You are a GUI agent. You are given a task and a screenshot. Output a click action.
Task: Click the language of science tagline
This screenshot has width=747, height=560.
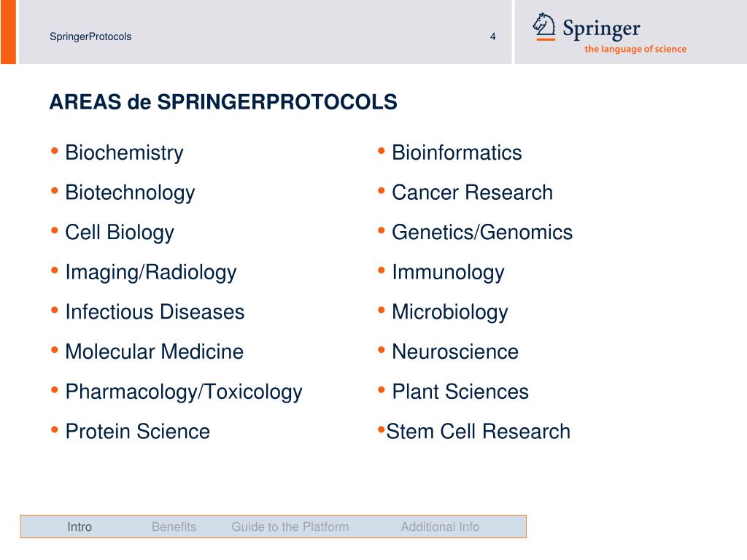pos(635,50)
